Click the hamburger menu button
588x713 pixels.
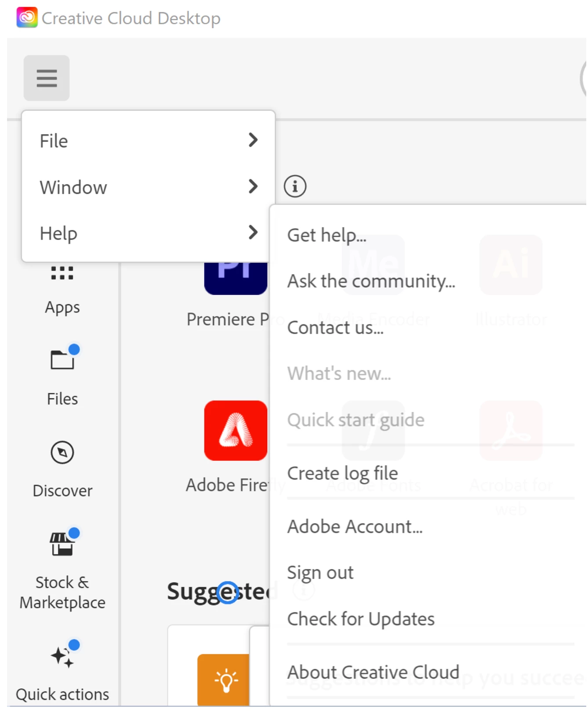point(47,78)
